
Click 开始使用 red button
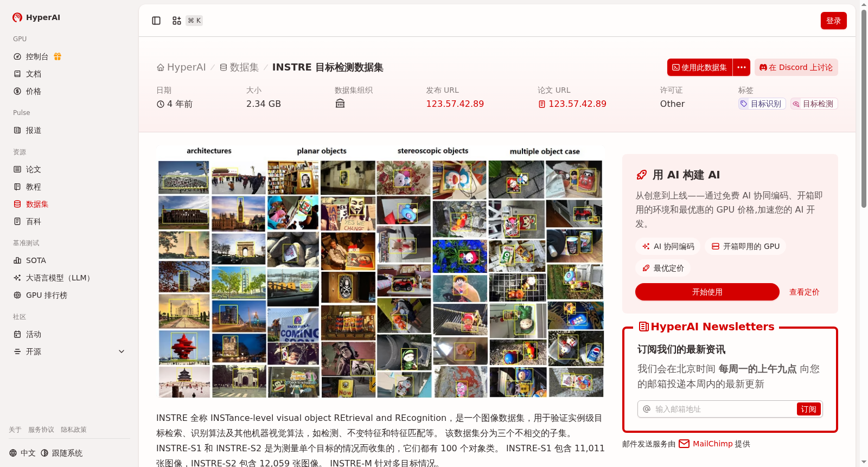tap(707, 292)
